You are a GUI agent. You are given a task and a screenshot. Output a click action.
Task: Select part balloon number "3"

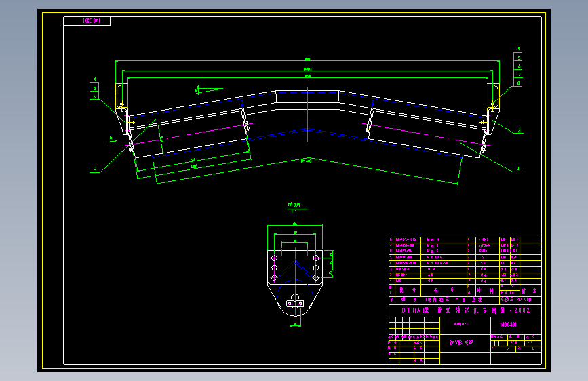coord(95,169)
